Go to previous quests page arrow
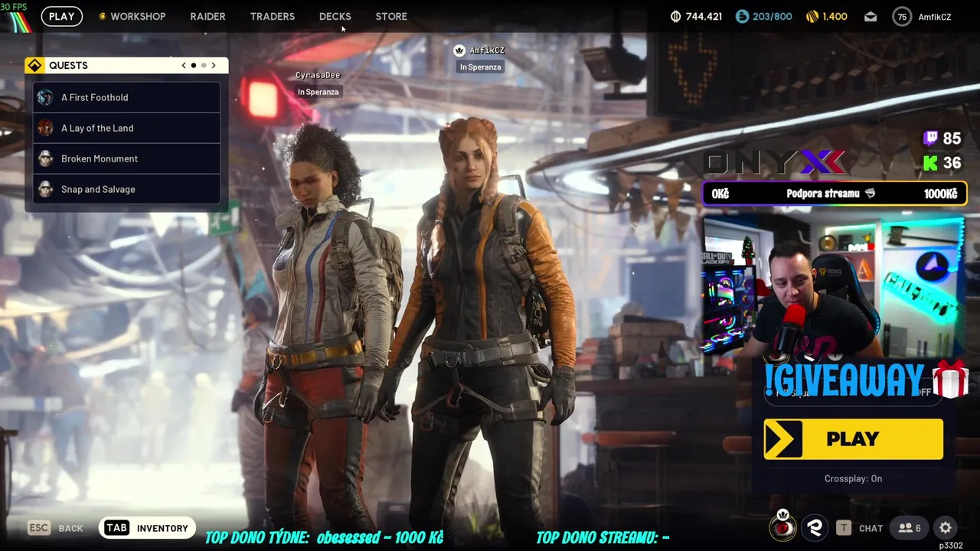Image resolution: width=980 pixels, height=551 pixels. [184, 65]
